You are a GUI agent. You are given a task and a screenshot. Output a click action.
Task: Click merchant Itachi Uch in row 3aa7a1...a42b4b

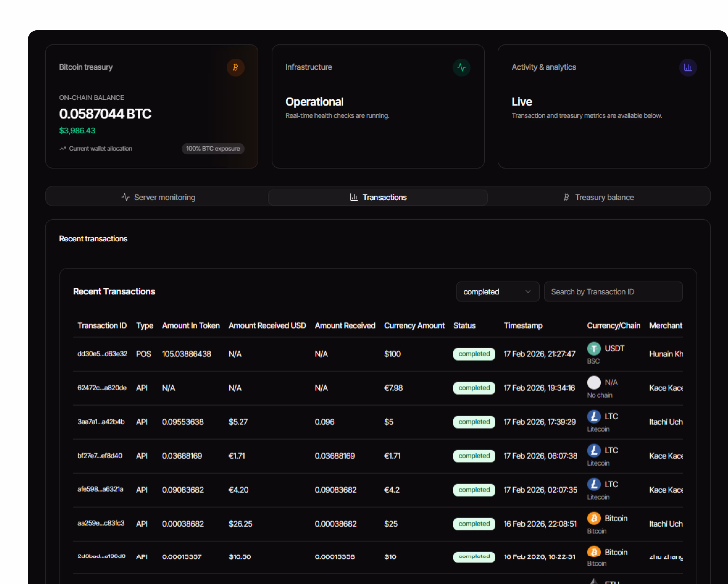pos(666,422)
